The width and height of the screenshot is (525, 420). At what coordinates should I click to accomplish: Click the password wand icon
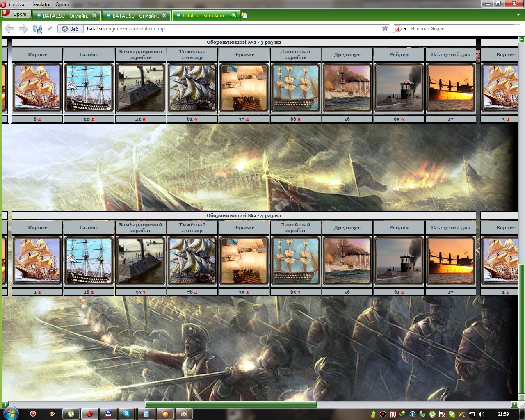(x=50, y=29)
